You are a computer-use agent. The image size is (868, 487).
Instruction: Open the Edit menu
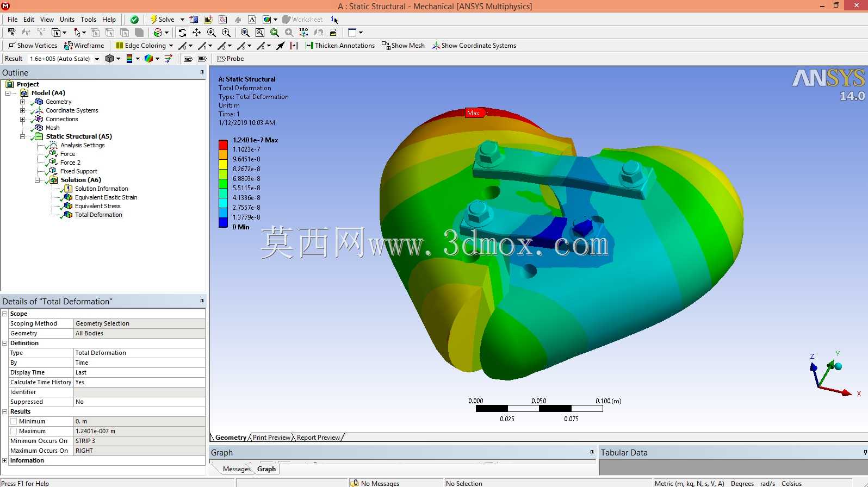pyautogui.click(x=29, y=20)
